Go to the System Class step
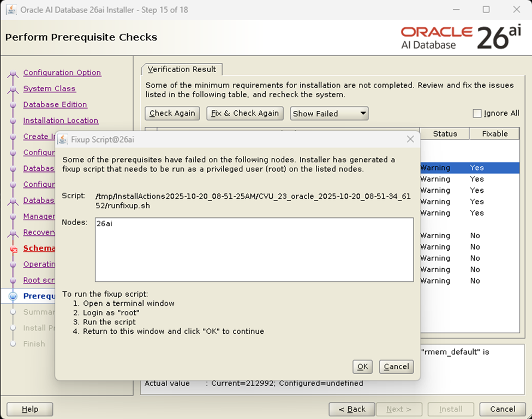Viewport: 532px width, 419px height. [x=49, y=88]
